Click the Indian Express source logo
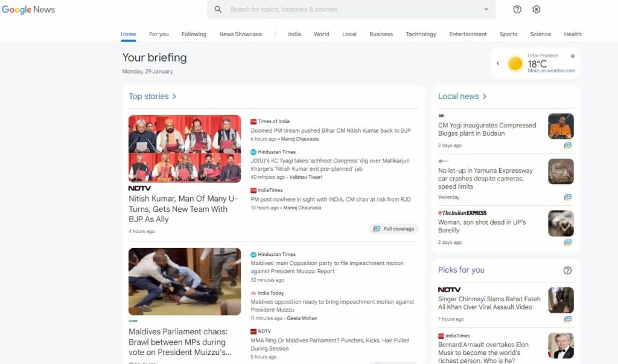The height and width of the screenshot is (364, 618). (x=462, y=212)
